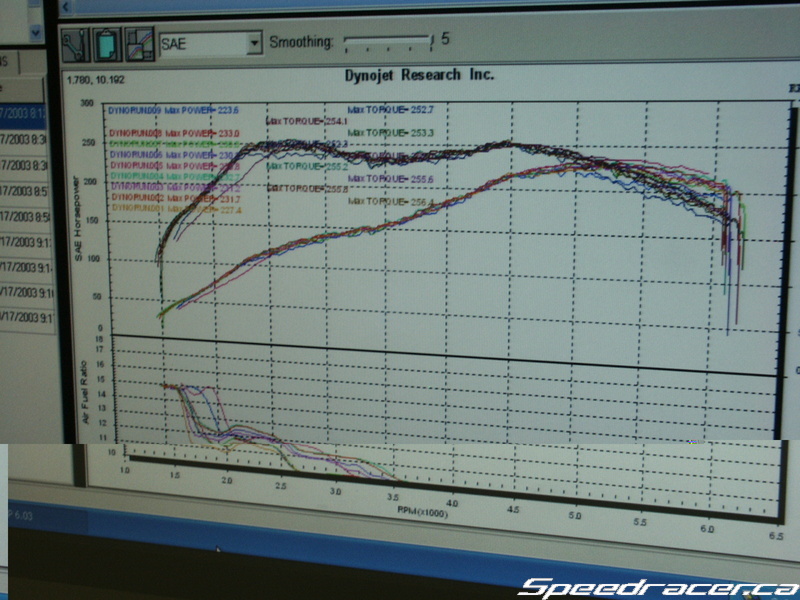Click the Smoothing slider handle
800x600 pixels.
pyautogui.click(x=428, y=40)
